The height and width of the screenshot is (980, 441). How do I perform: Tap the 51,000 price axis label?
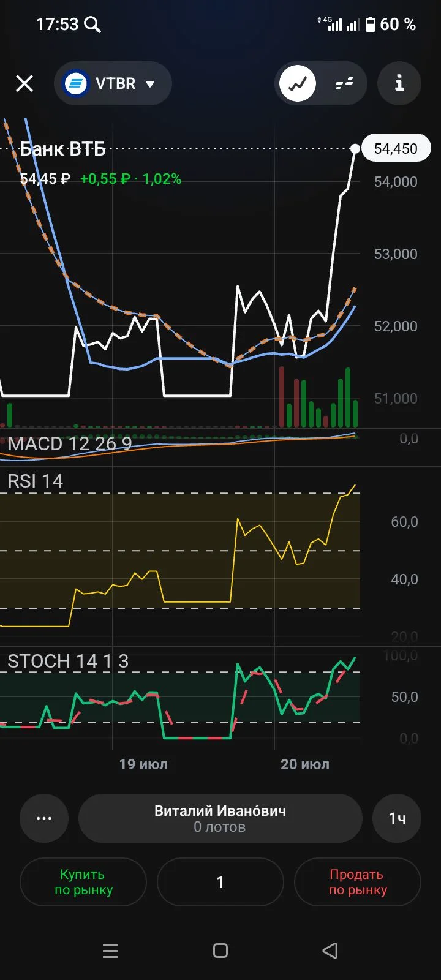point(396,399)
